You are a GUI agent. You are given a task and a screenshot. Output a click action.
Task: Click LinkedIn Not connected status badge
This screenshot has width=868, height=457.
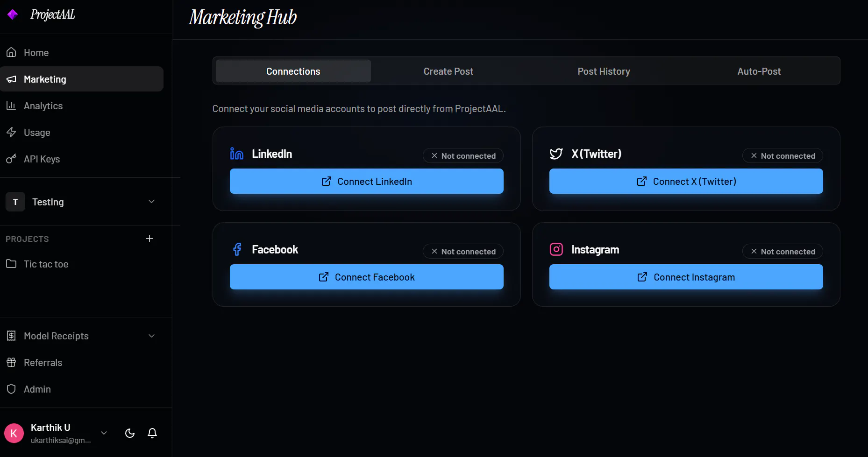(x=463, y=155)
